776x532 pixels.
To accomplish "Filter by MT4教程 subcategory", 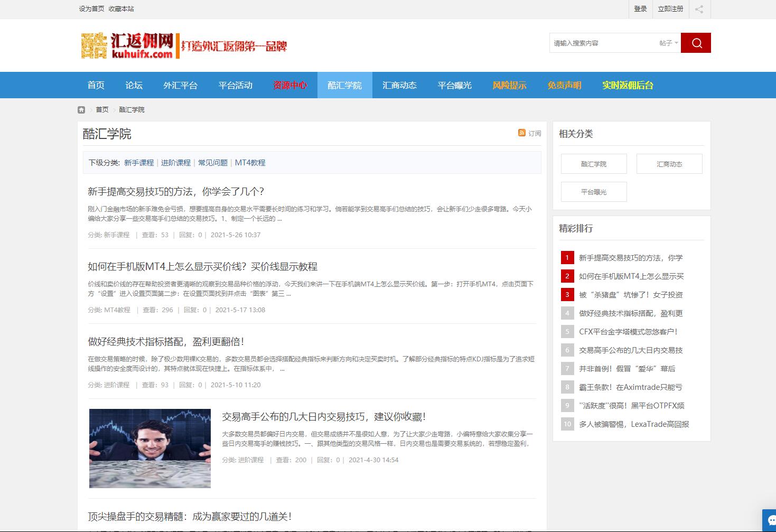I will 250,163.
